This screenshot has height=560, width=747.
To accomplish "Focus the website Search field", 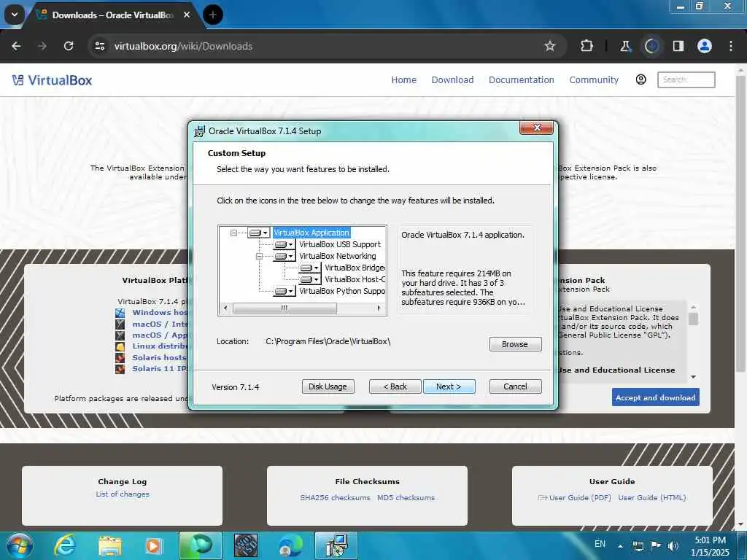I will click(686, 79).
